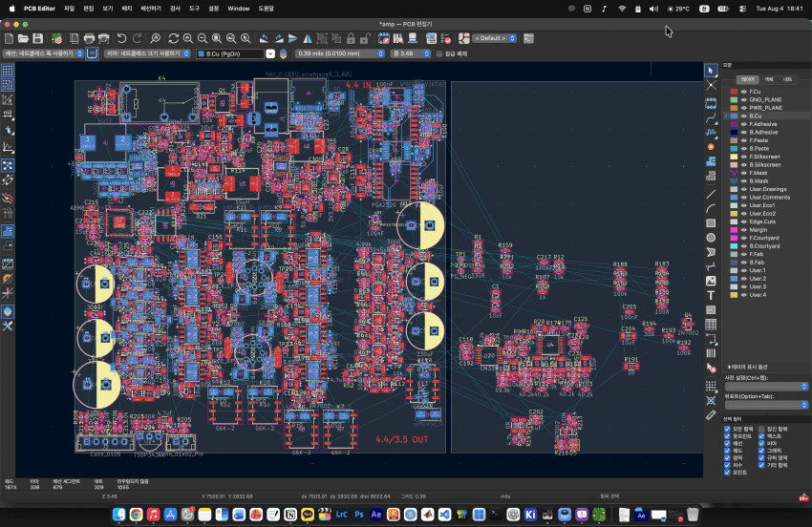Select the Margin layer row
The image size is (812, 527).
click(x=766, y=230)
